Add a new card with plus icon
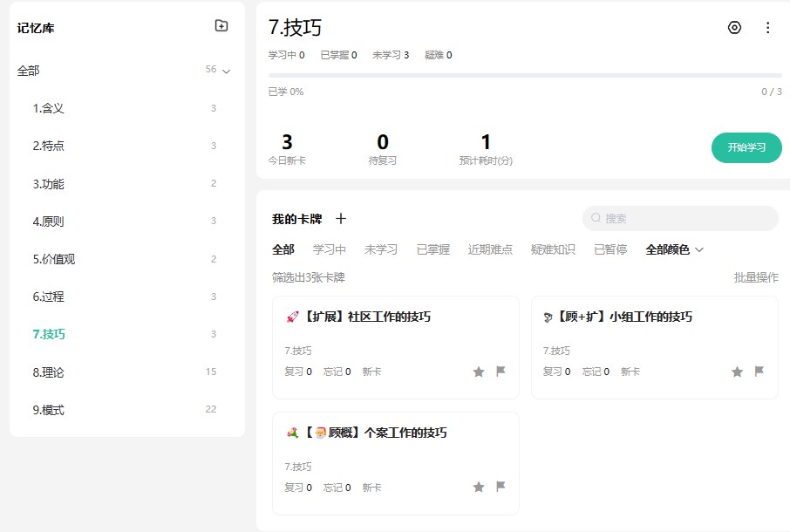This screenshot has width=790, height=532. 341,219
